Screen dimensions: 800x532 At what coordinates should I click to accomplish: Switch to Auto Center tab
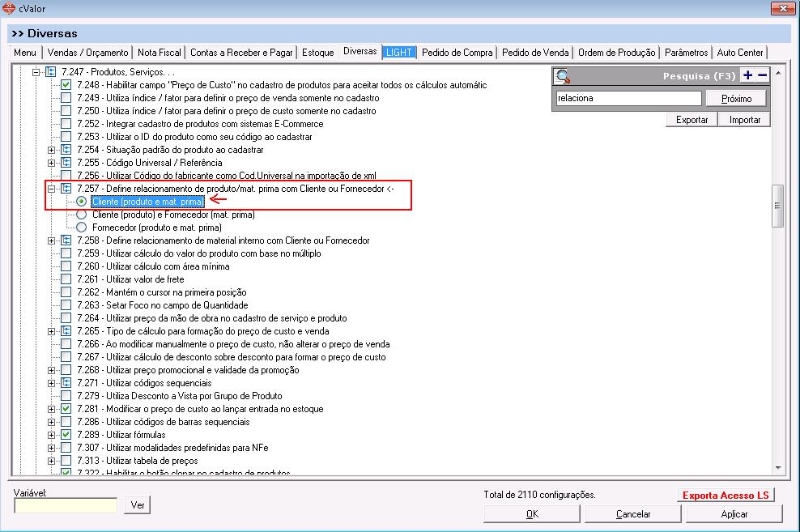coord(740,53)
